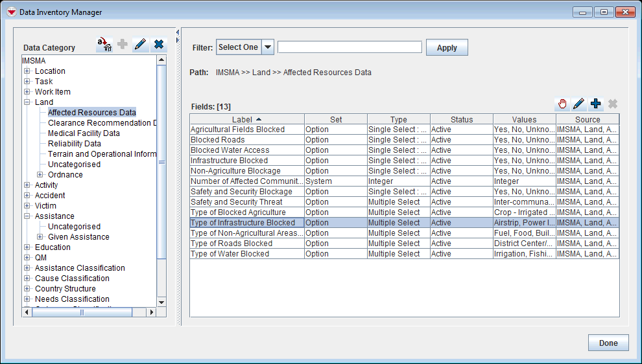Viewport: 642px width, 364px height.
Task: Click the translate category icon beside Data Category
Action: 104,45
